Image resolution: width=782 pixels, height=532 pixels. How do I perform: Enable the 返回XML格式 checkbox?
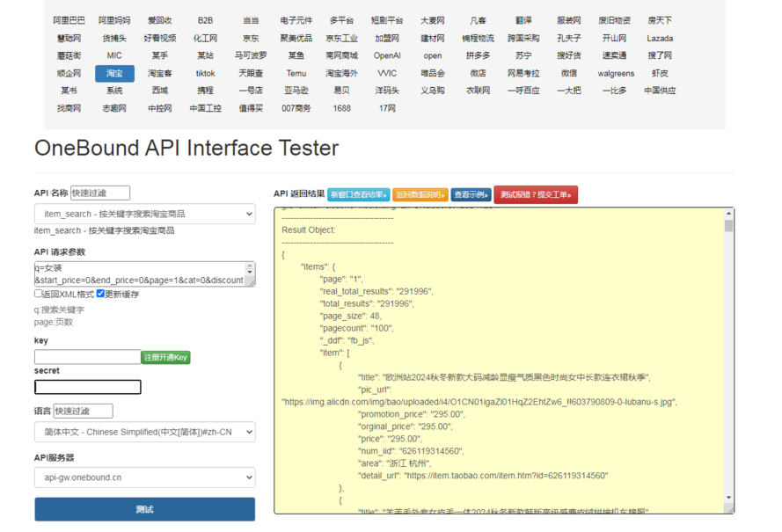[39, 294]
